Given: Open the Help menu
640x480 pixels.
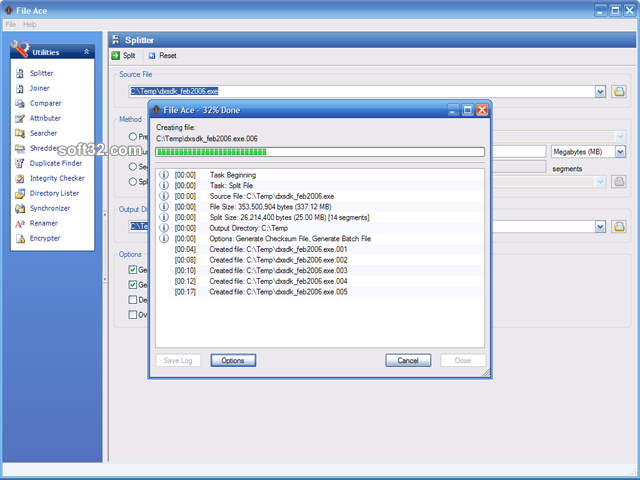Looking at the screenshot, I should 30,24.
